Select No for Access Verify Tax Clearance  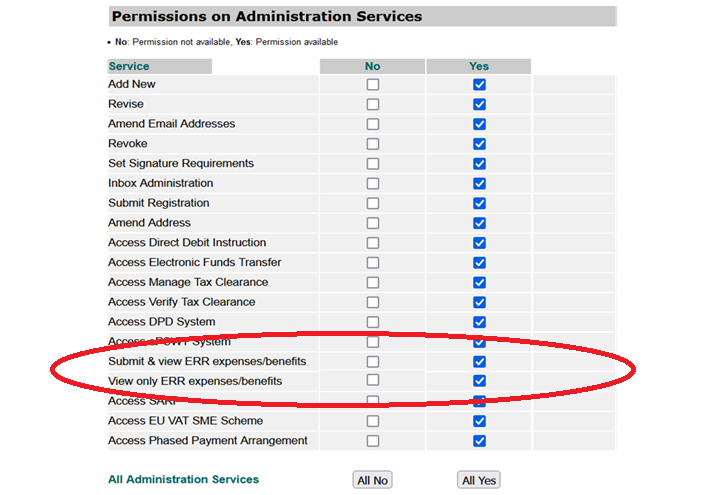[x=373, y=302]
